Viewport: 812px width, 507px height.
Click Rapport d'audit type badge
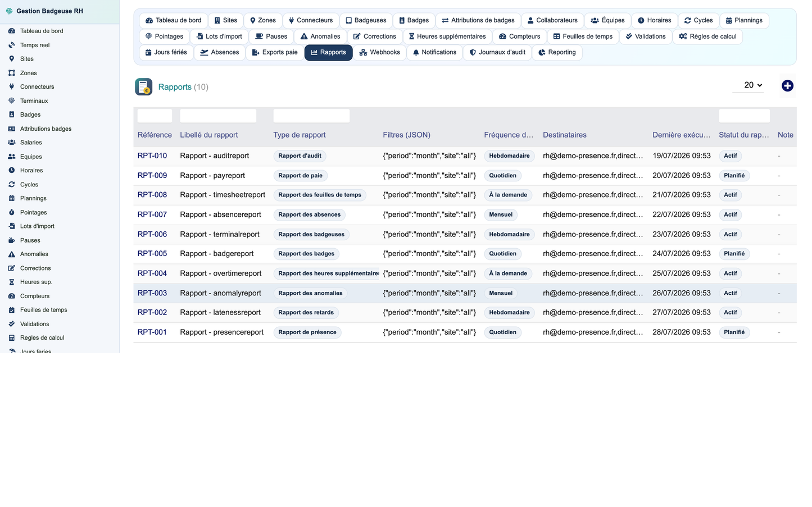click(x=300, y=156)
